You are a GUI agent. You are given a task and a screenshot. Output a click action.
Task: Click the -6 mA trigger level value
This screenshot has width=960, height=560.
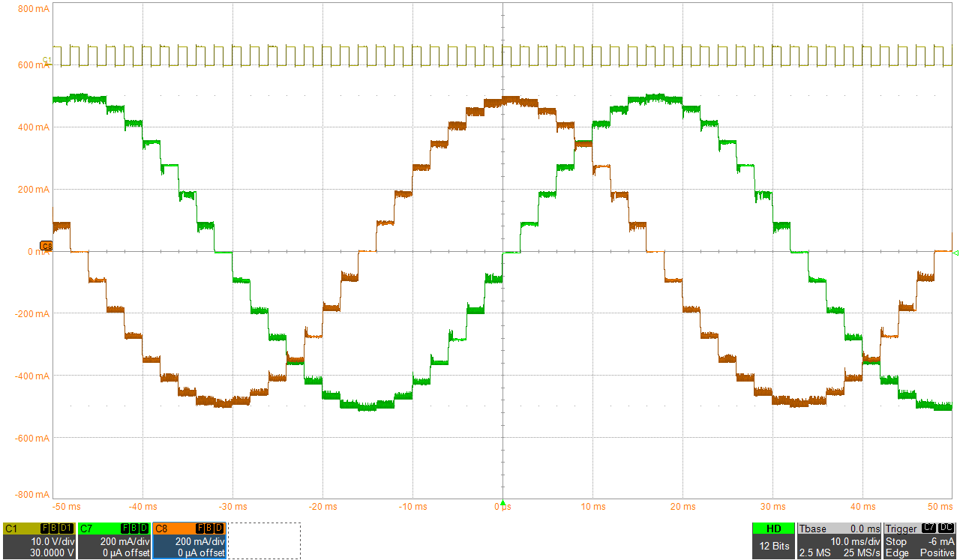pyautogui.click(x=941, y=541)
